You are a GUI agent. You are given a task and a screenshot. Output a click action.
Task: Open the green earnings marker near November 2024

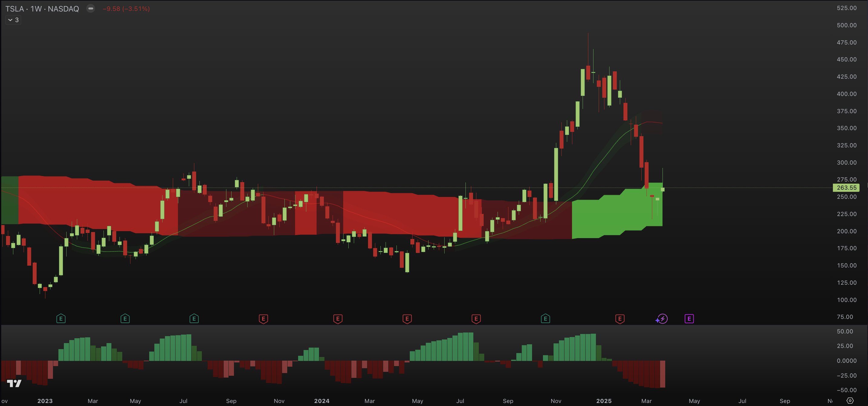545,318
